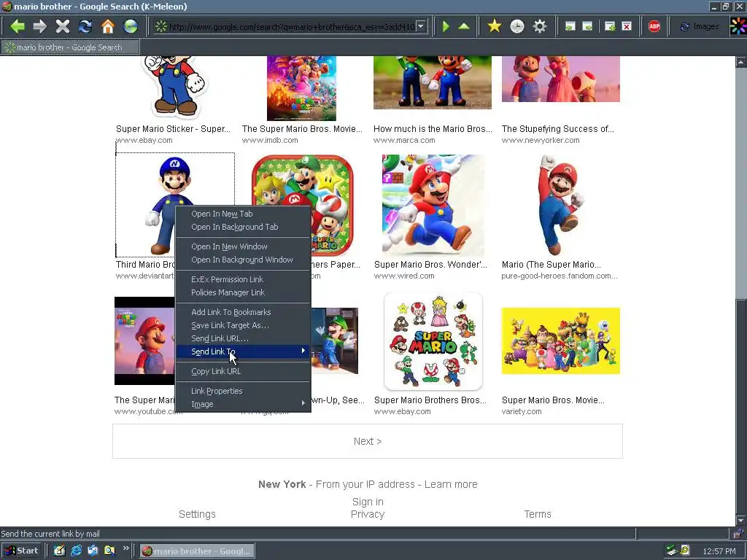The width and height of the screenshot is (747, 560).
Task: Open preferences with the gear icon
Action: [x=540, y=26]
